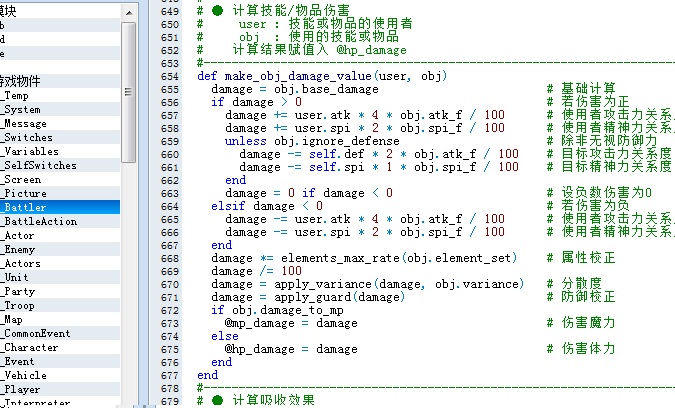Select the _BattleAction script entry
The image size is (675, 408).
point(60,221)
